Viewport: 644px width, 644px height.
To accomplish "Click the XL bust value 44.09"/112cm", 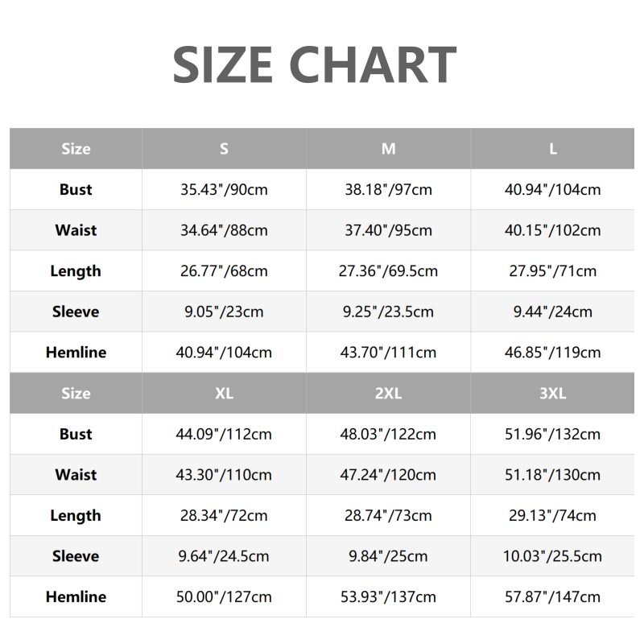I will (x=224, y=434).
